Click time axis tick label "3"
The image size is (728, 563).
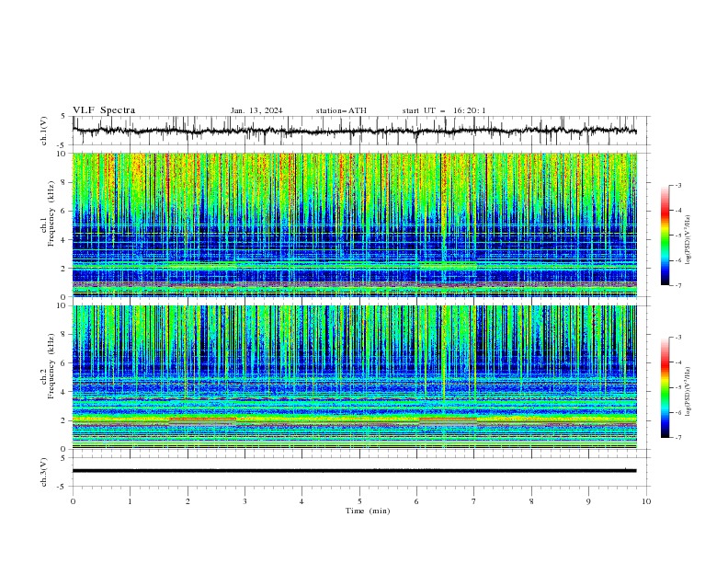point(245,501)
